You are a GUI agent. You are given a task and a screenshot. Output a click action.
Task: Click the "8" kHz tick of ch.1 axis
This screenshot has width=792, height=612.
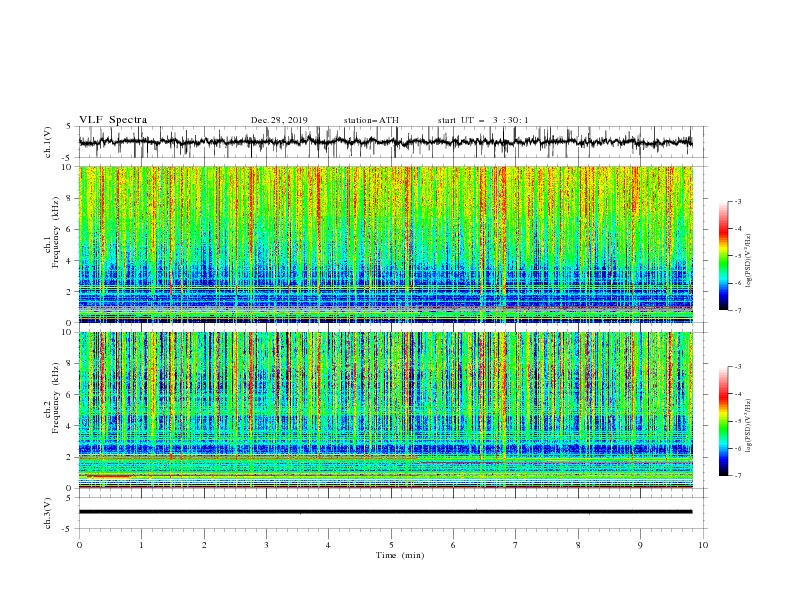pyautogui.click(x=70, y=198)
